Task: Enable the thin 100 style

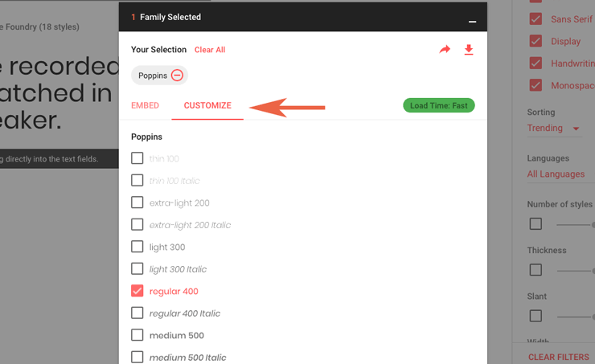Action: (x=137, y=158)
